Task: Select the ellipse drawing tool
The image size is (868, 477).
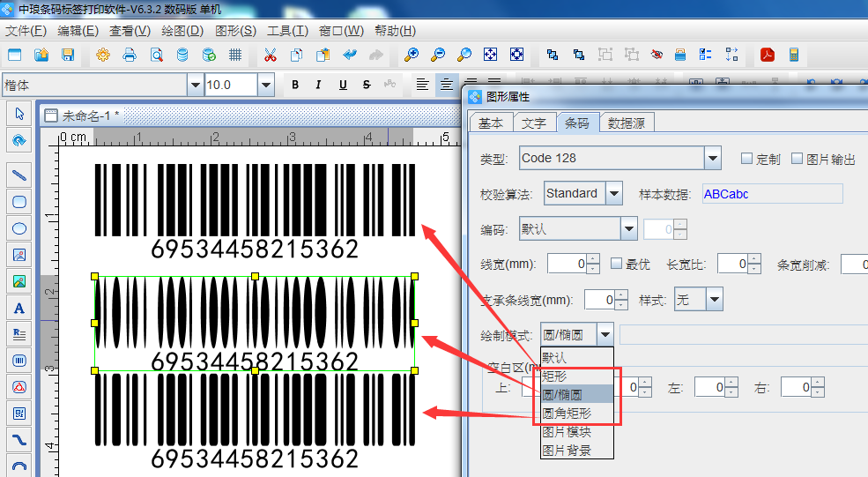Action: (19, 228)
